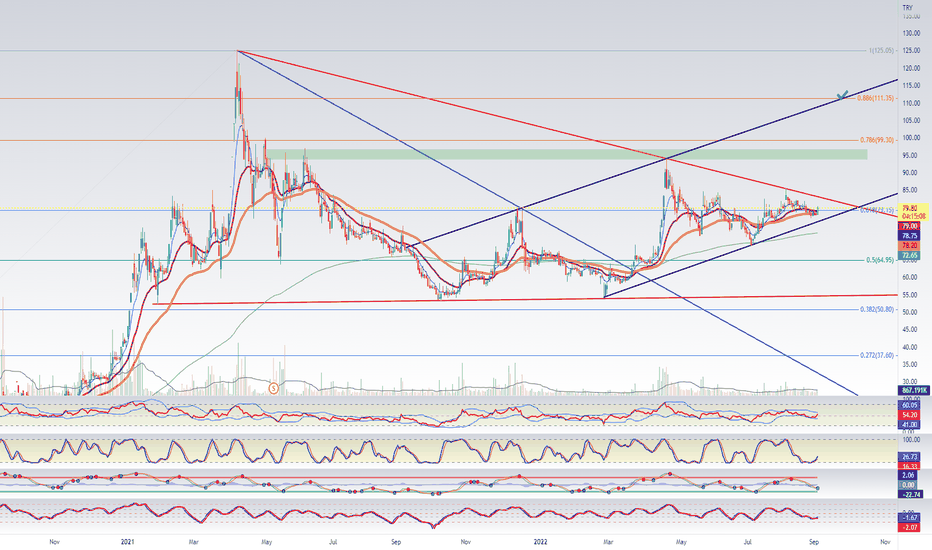Select the teal checkmark near 0.886 level

click(x=842, y=95)
